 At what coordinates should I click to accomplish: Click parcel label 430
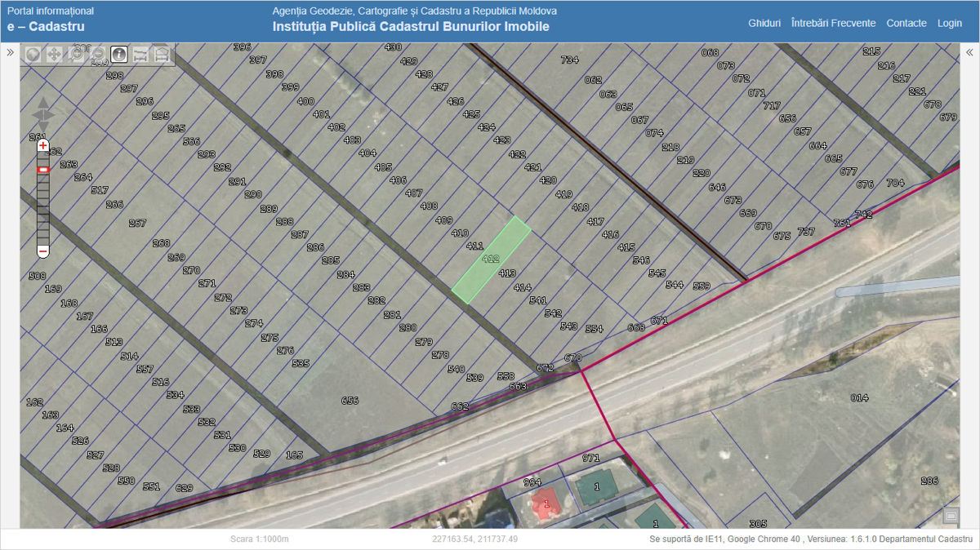coord(393,47)
